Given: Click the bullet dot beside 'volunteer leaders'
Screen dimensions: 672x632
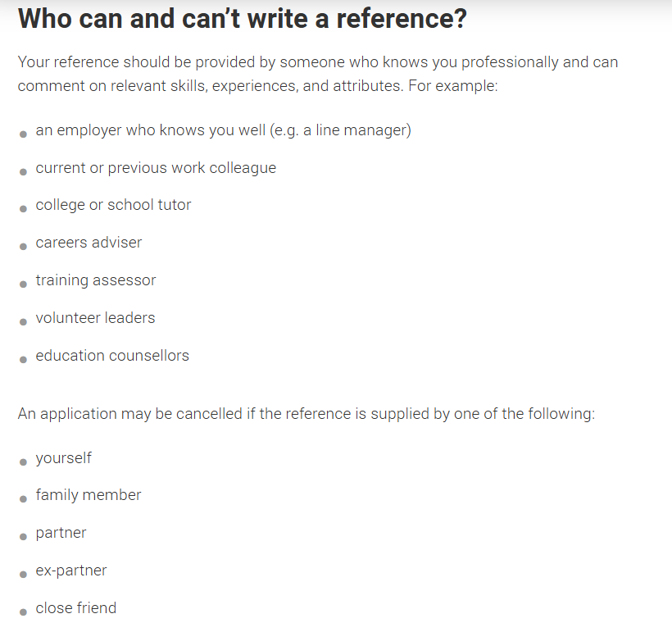Looking at the screenshot, I should (x=23, y=322).
